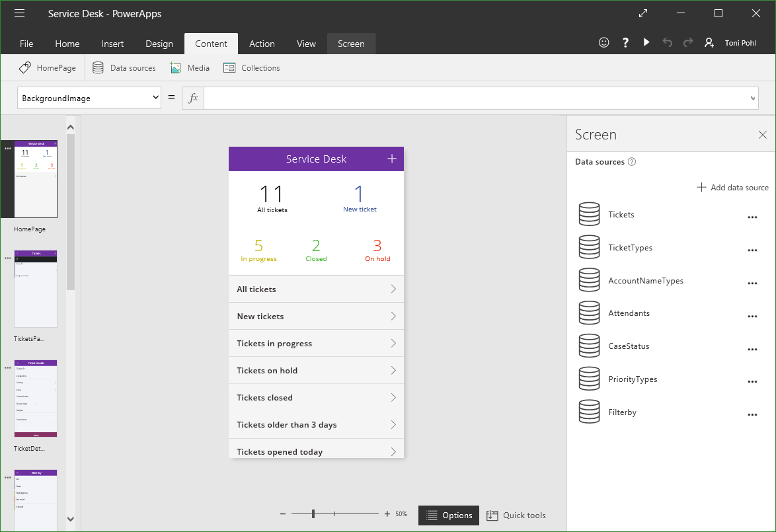Image resolution: width=776 pixels, height=532 pixels.
Task: Click the Quick tools button
Action: click(516, 515)
